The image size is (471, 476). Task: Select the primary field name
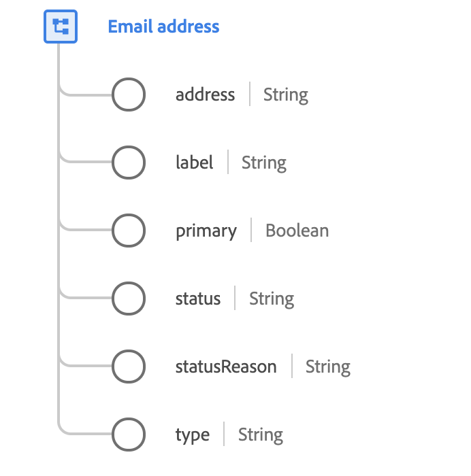coord(206,231)
